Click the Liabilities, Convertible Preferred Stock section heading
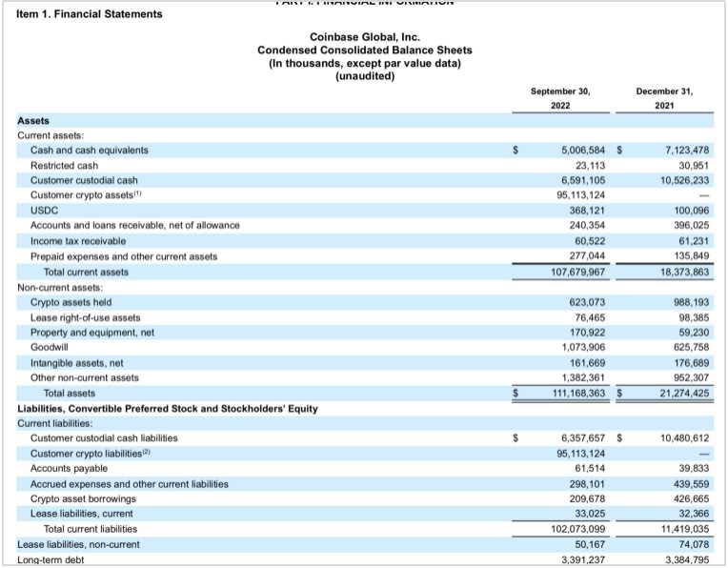Image resolution: width=728 pixels, height=568 pixels. [168, 408]
